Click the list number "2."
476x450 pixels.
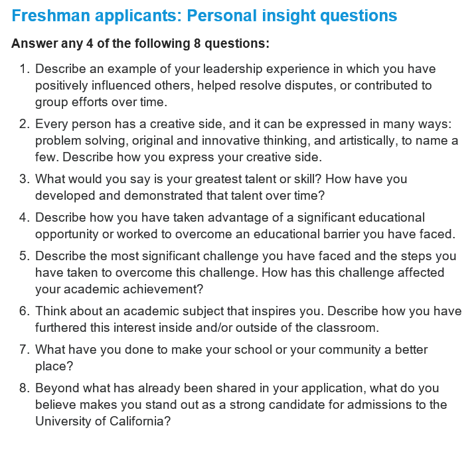25,124
